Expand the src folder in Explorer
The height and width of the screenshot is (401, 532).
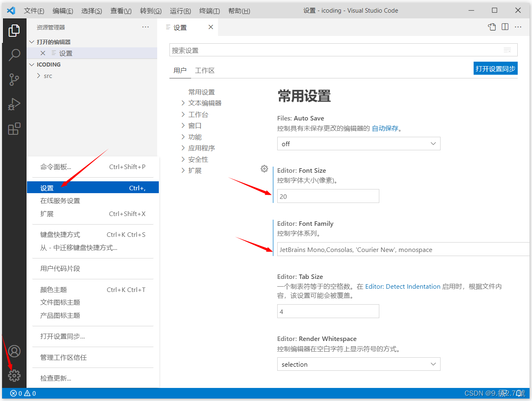point(48,76)
